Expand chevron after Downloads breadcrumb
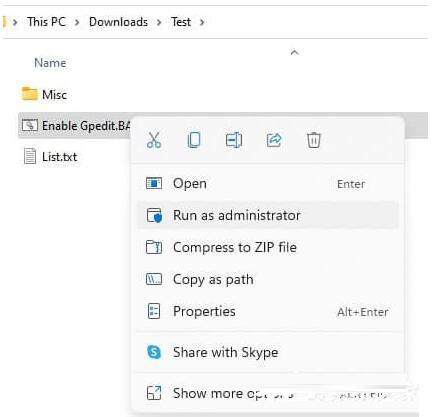The height and width of the screenshot is (417, 443). click(159, 22)
